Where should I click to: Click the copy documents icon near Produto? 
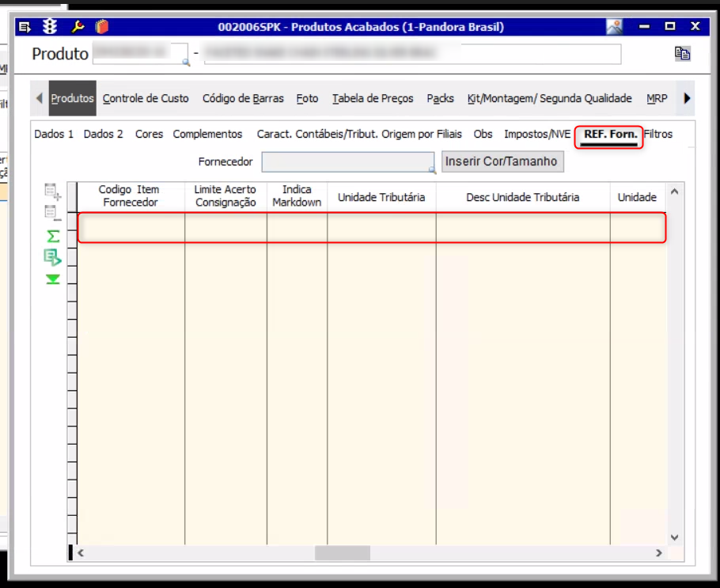click(x=682, y=53)
